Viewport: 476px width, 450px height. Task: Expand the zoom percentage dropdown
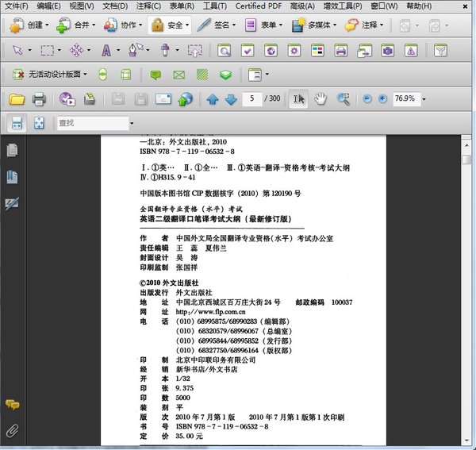424,99
